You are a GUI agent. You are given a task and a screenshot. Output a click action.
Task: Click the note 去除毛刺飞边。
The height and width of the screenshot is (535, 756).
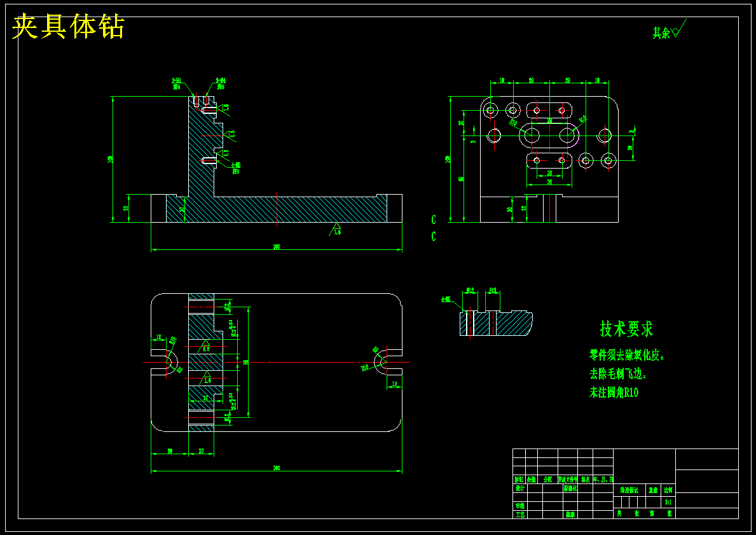tap(618, 374)
